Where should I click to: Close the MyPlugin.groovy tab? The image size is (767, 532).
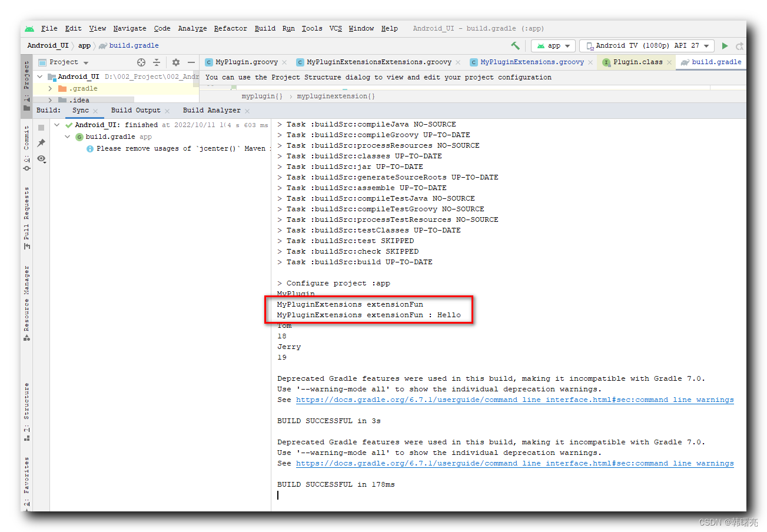(x=284, y=62)
